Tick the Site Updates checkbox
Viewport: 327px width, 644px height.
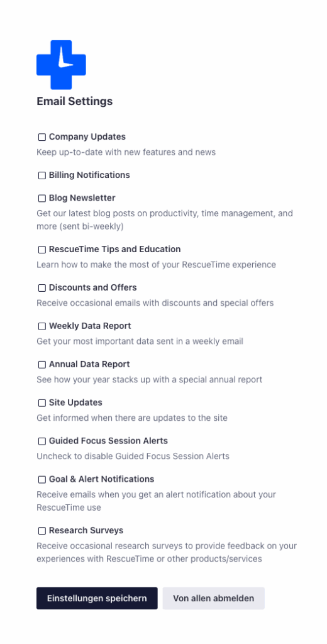tap(42, 403)
